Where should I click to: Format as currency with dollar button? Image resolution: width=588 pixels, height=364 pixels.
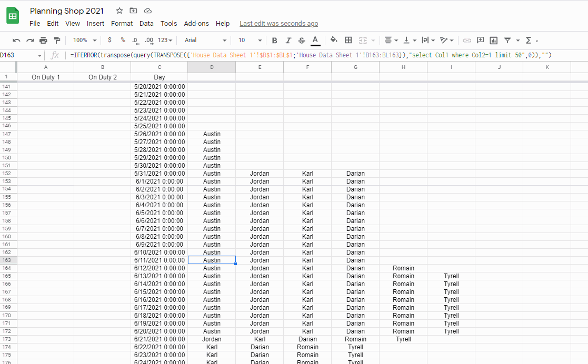[x=109, y=41]
